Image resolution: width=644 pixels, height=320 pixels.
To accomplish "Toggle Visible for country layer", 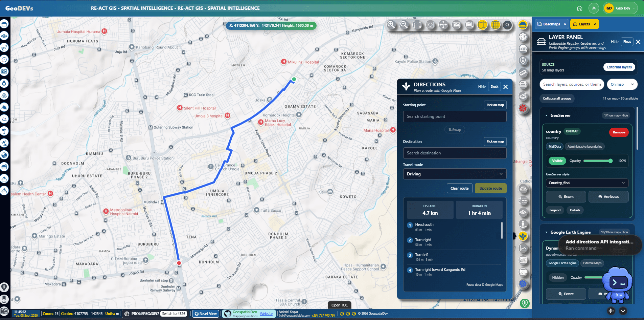I will pos(557,161).
